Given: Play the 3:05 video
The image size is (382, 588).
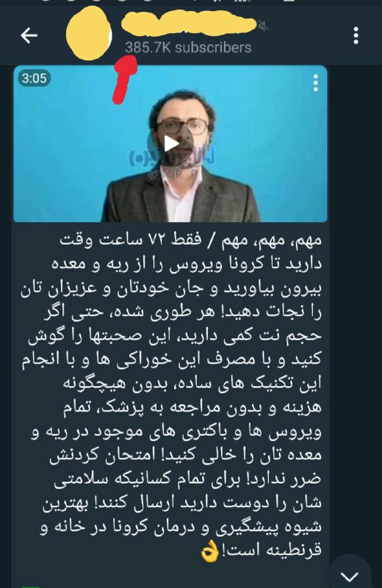Looking at the screenshot, I should pos(170,144).
